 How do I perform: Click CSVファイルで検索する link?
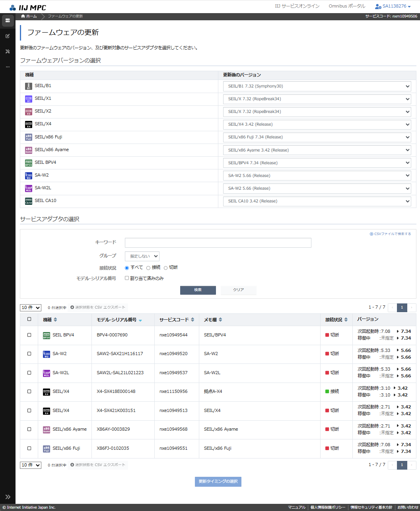pyautogui.click(x=391, y=234)
